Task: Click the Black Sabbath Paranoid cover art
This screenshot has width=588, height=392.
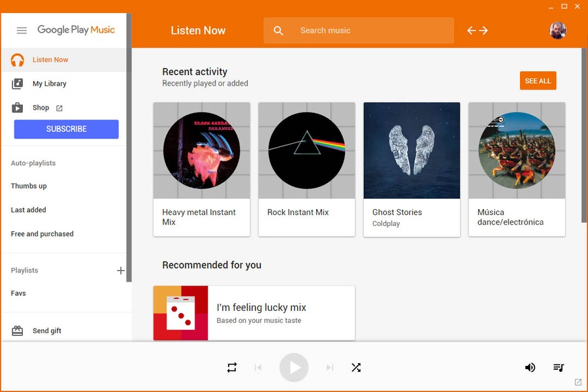Action: coord(202,150)
